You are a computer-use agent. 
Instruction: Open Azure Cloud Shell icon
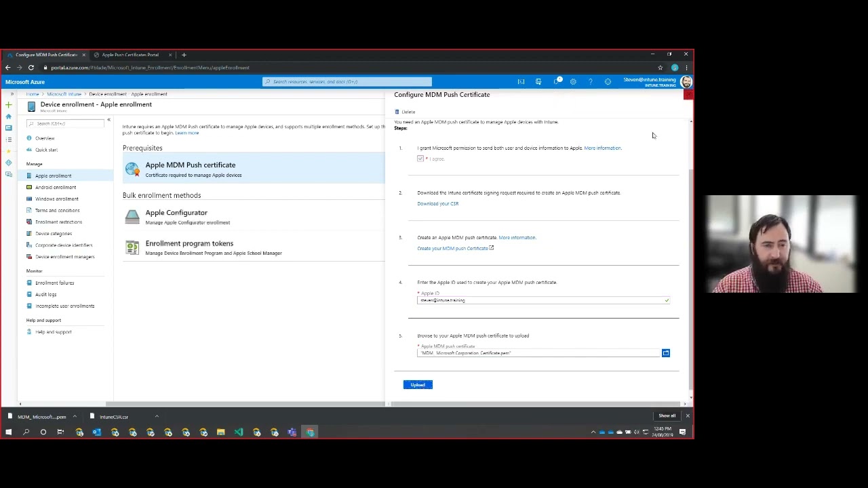point(521,82)
